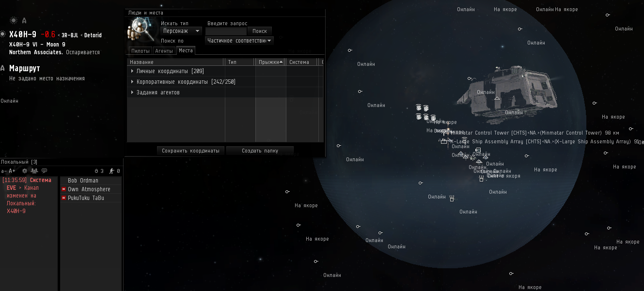Click the Люди и места window title
Screen dimensions: 644x291
click(x=145, y=13)
